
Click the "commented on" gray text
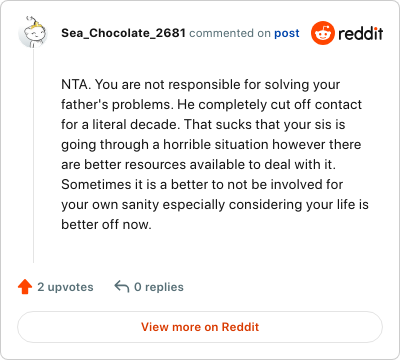[x=230, y=33]
